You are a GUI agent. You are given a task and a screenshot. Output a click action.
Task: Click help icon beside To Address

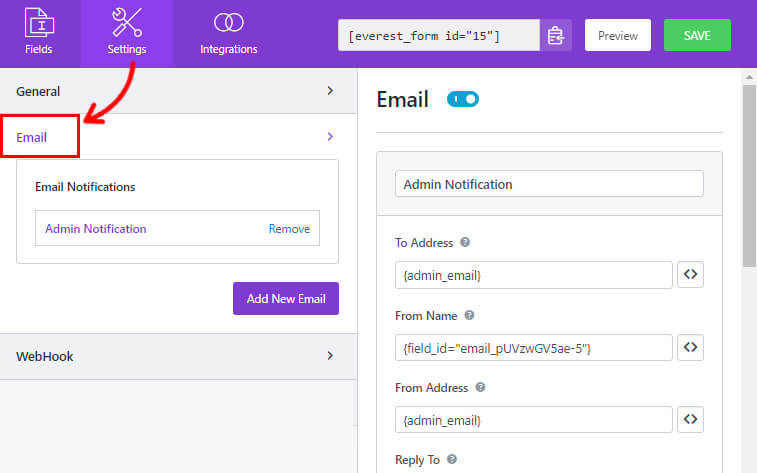click(465, 243)
